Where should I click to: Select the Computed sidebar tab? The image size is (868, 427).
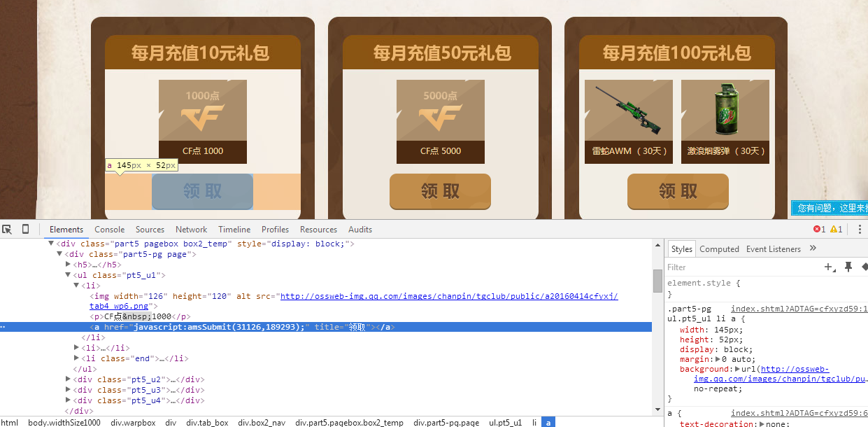(x=719, y=249)
